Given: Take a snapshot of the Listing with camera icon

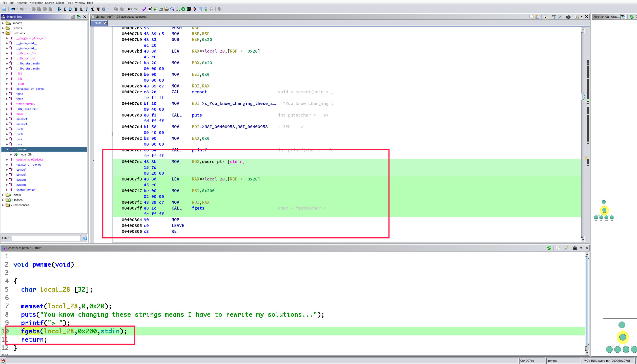Looking at the screenshot, I should click(568, 17).
